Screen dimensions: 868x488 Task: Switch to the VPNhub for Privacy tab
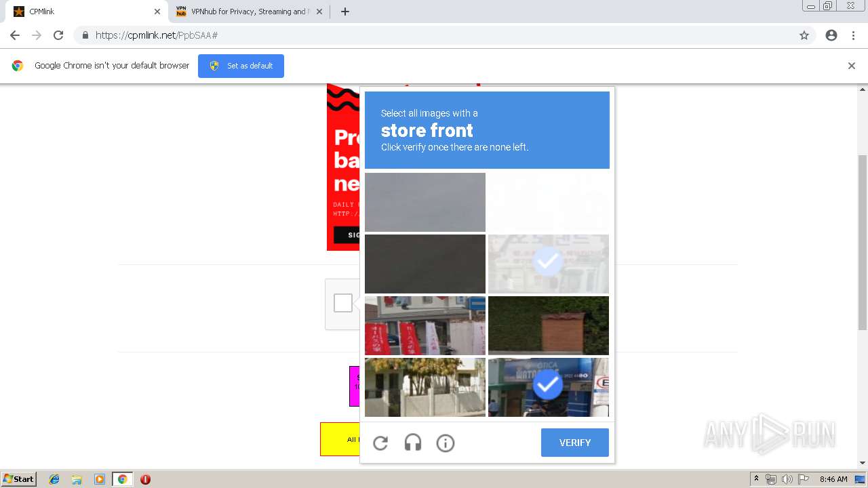[x=249, y=12]
